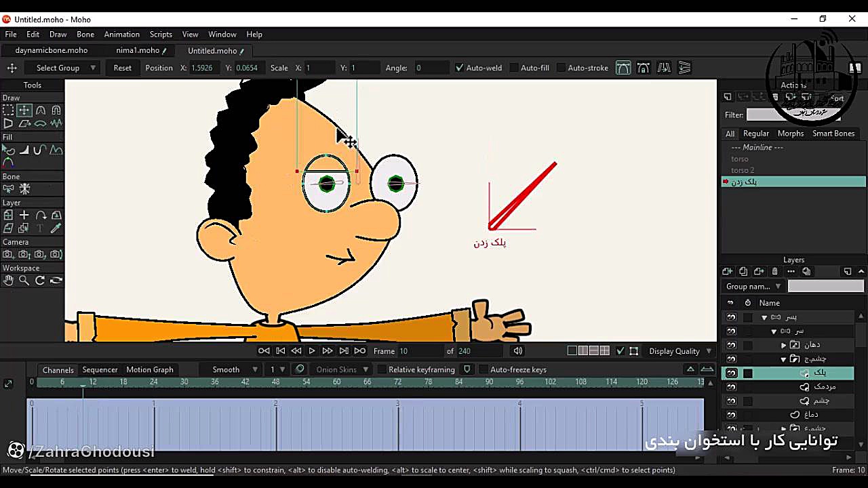
Task: Switch to the Sequencer tab
Action: [100, 369]
